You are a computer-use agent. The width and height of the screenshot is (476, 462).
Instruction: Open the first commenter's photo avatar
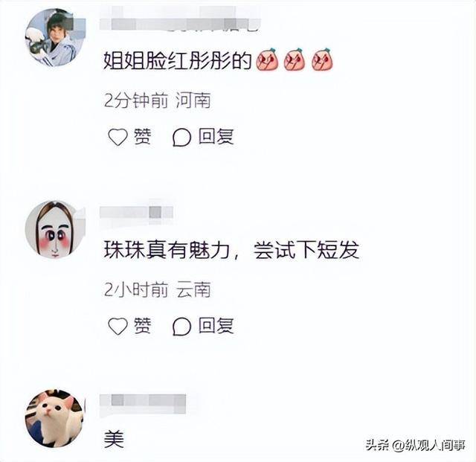pos(54,38)
